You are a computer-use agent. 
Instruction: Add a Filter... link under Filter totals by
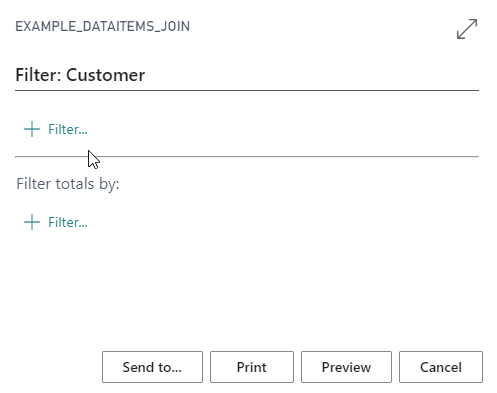pos(68,222)
